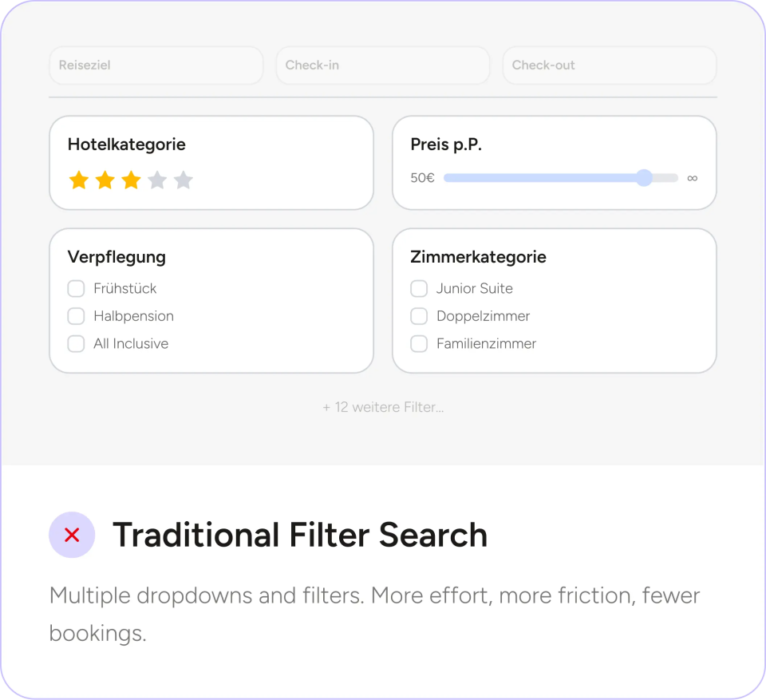
Task: Choose the fourth gray star
Action: pos(157,180)
